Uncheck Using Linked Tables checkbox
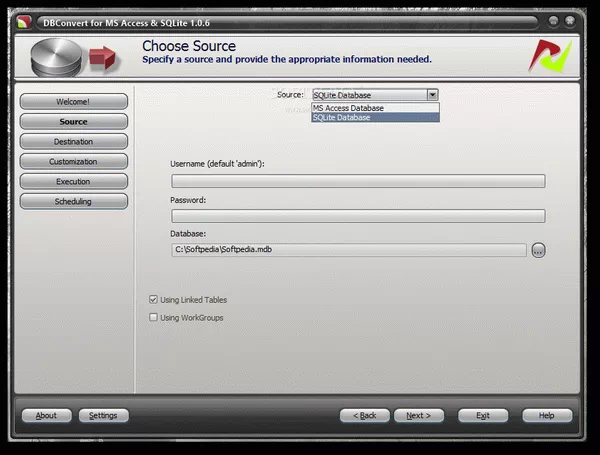The height and width of the screenshot is (455, 600). [x=153, y=299]
